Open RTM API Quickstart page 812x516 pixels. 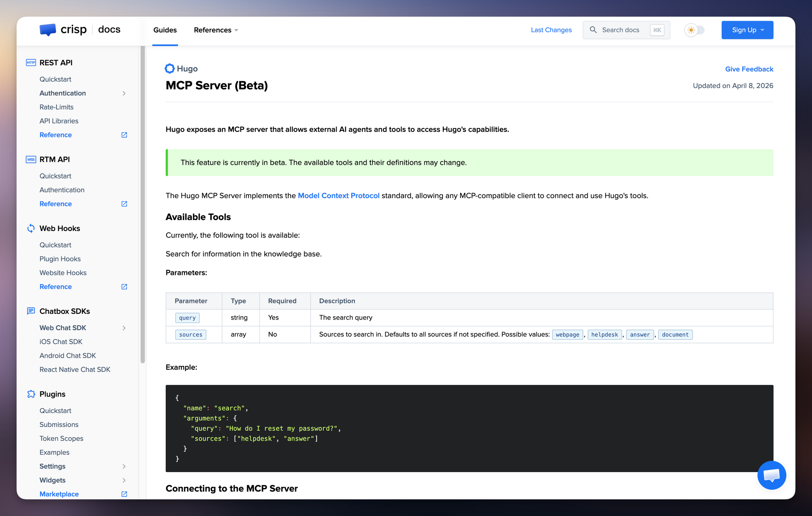55,176
